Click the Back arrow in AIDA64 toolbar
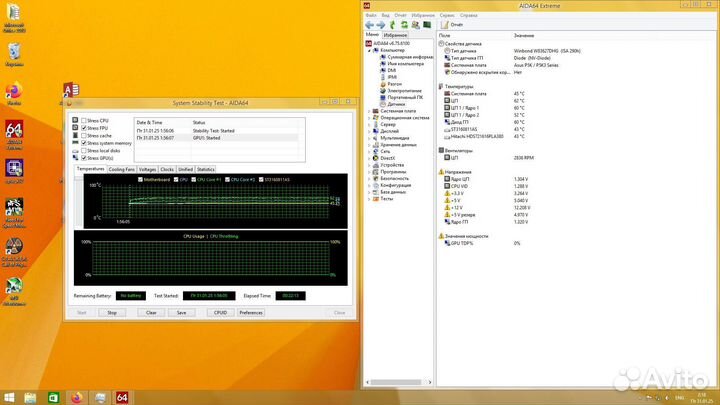720x405 pixels. click(369, 25)
